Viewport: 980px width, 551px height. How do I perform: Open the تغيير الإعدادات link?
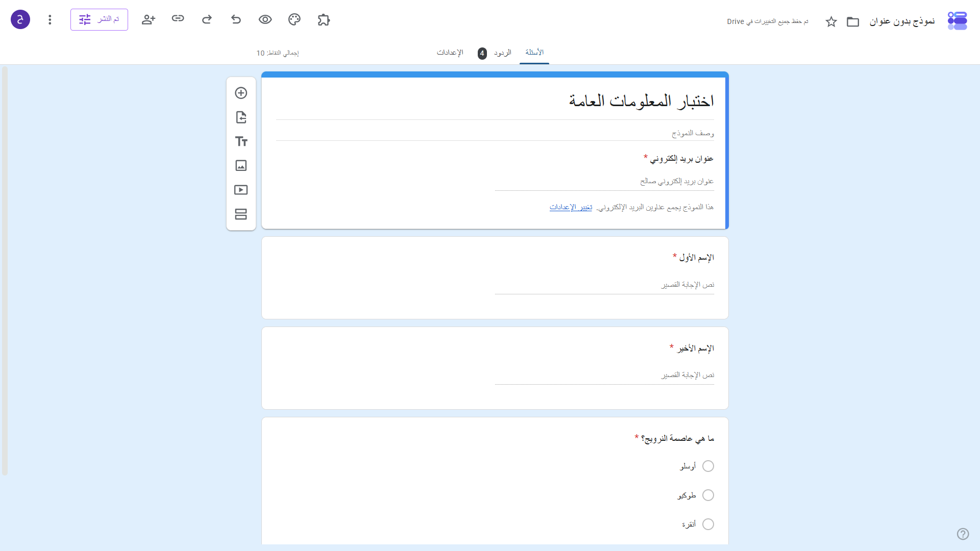click(571, 207)
